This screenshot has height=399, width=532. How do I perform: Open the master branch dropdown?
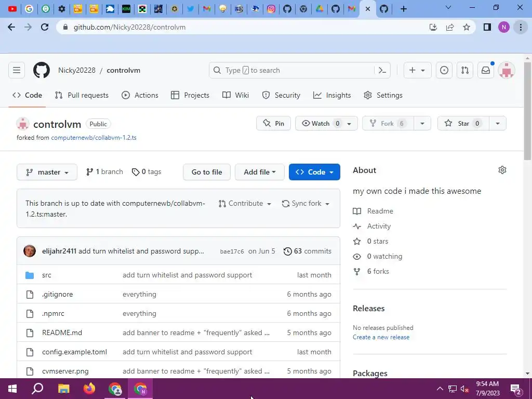pyautogui.click(x=47, y=172)
